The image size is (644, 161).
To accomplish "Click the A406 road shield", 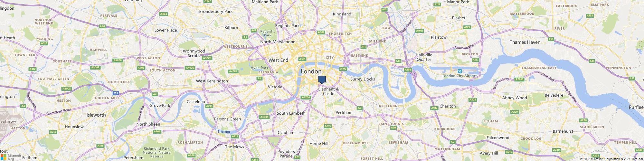I will point(141,68).
